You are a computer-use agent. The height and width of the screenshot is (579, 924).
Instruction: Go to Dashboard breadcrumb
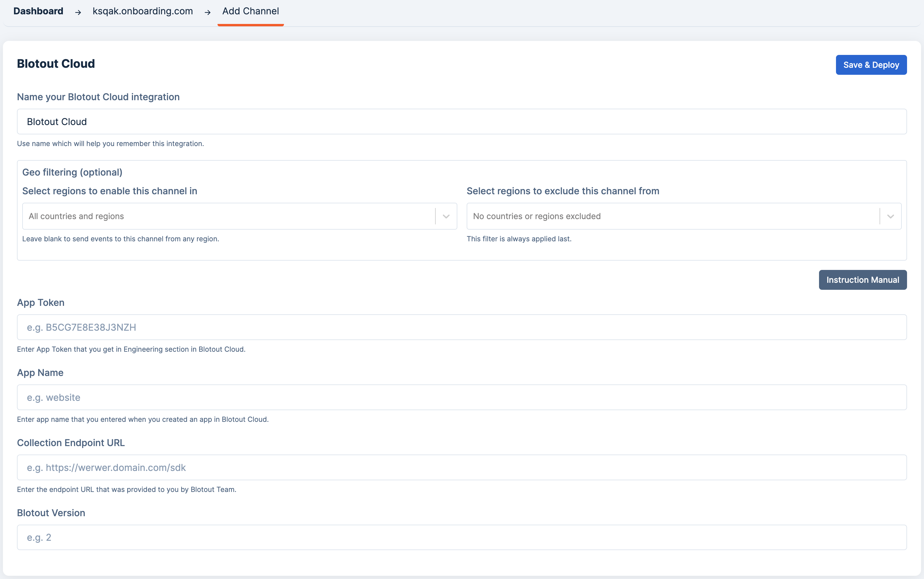pos(38,11)
